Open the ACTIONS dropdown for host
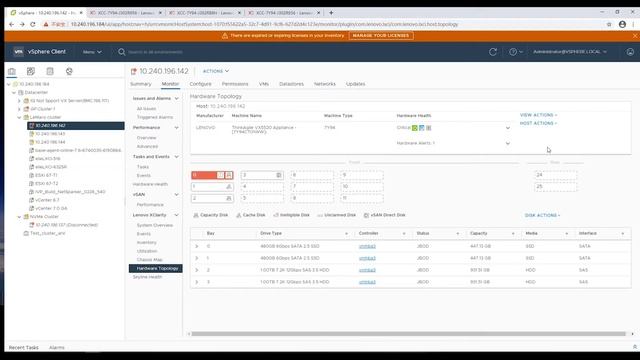 [216, 71]
